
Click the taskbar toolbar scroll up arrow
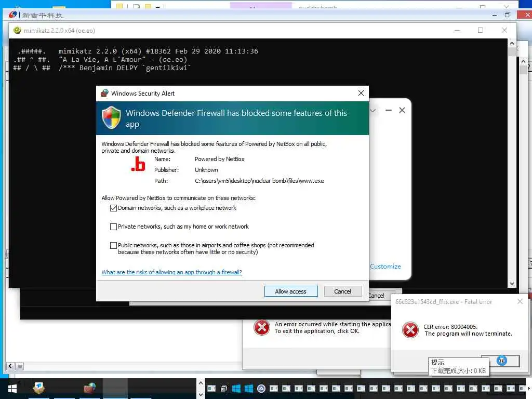201,383
